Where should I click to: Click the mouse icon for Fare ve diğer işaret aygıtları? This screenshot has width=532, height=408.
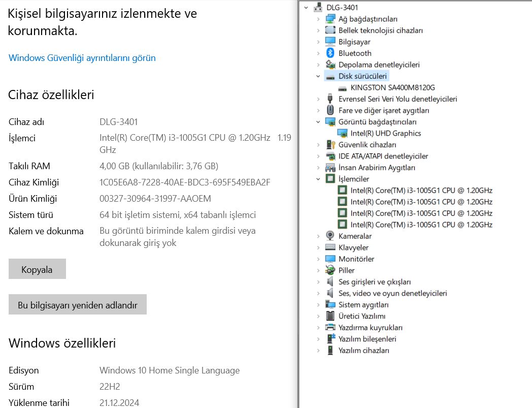point(330,110)
